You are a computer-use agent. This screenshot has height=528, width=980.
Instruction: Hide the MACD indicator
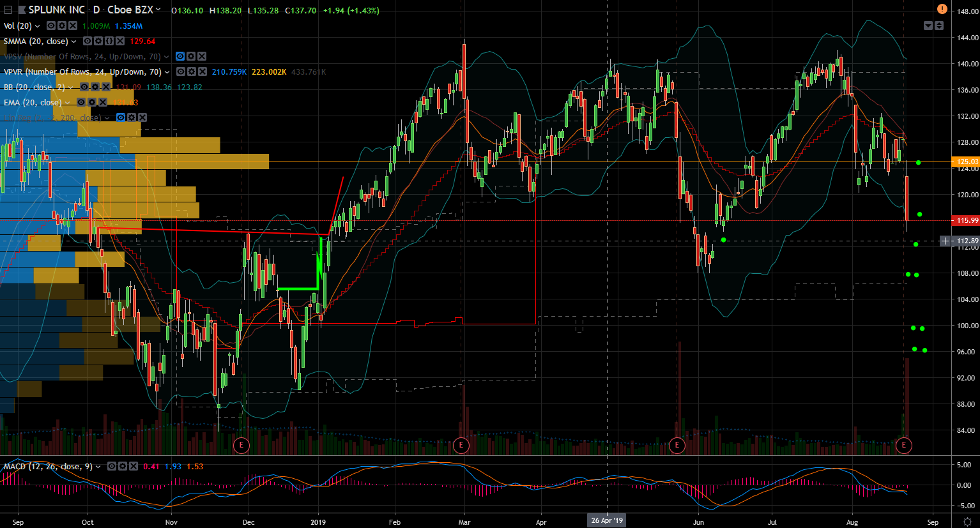(x=112, y=466)
